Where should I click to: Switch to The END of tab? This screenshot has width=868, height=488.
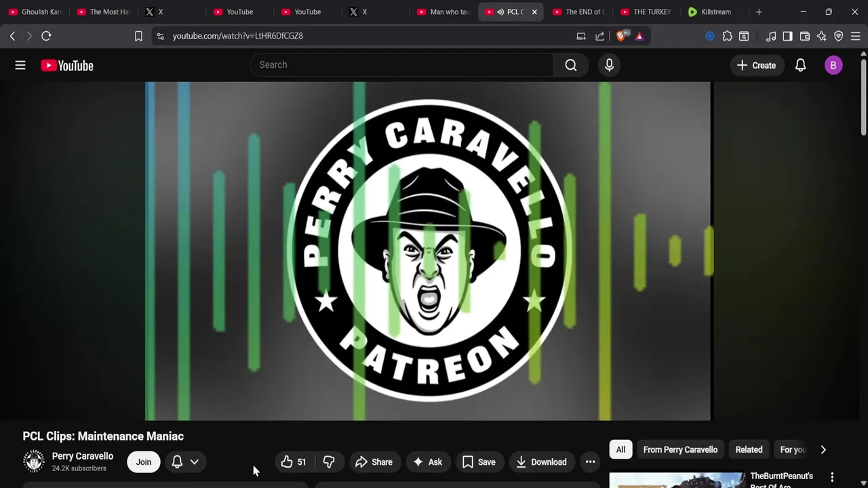point(578,12)
